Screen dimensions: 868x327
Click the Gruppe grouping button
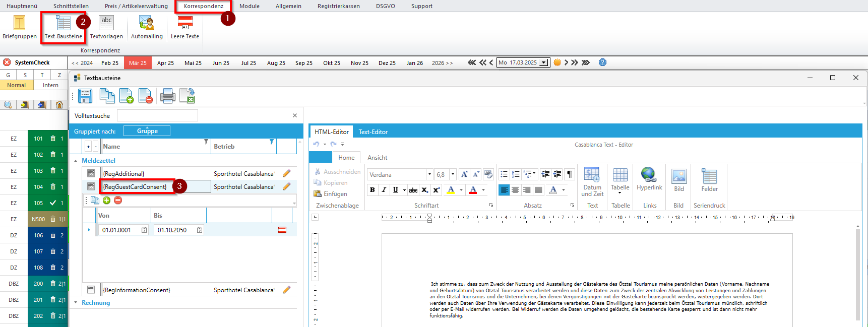tap(147, 131)
